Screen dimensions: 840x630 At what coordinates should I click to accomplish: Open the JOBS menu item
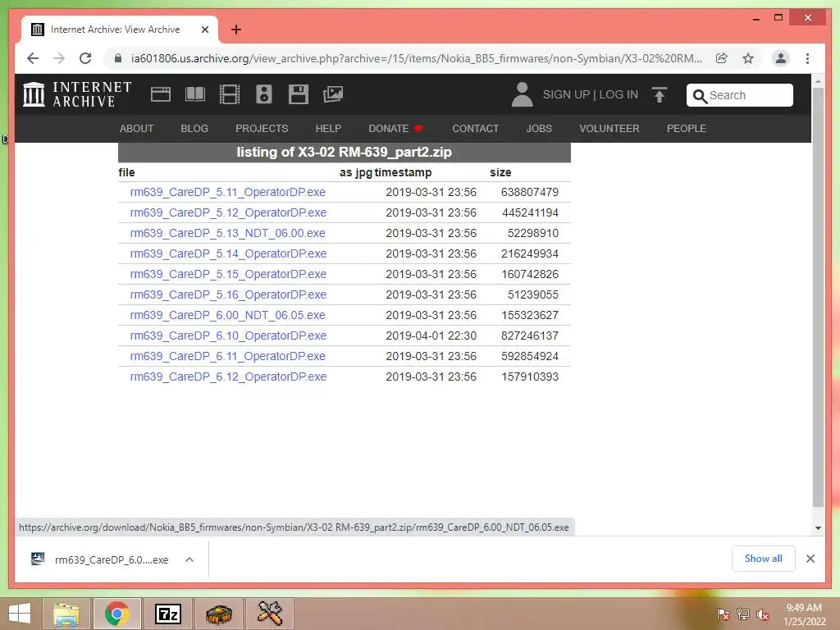click(x=539, y=129)
